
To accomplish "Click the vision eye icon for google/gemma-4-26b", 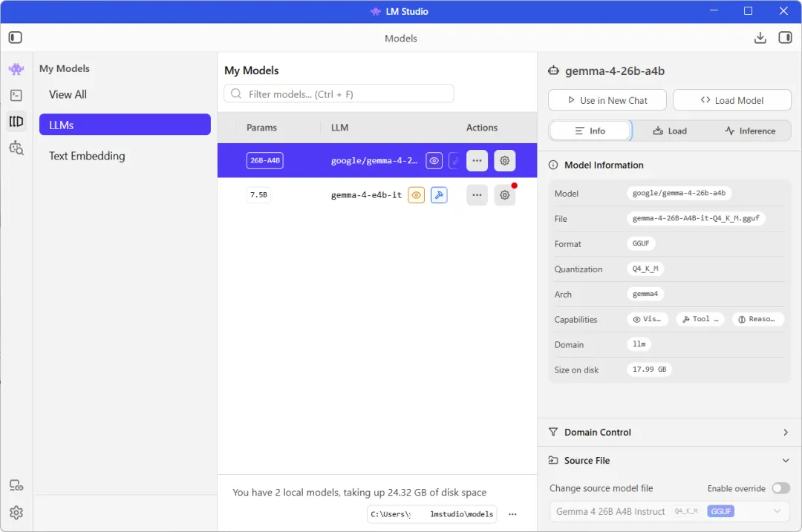I will pyautogui.click(x=434, y=160).
